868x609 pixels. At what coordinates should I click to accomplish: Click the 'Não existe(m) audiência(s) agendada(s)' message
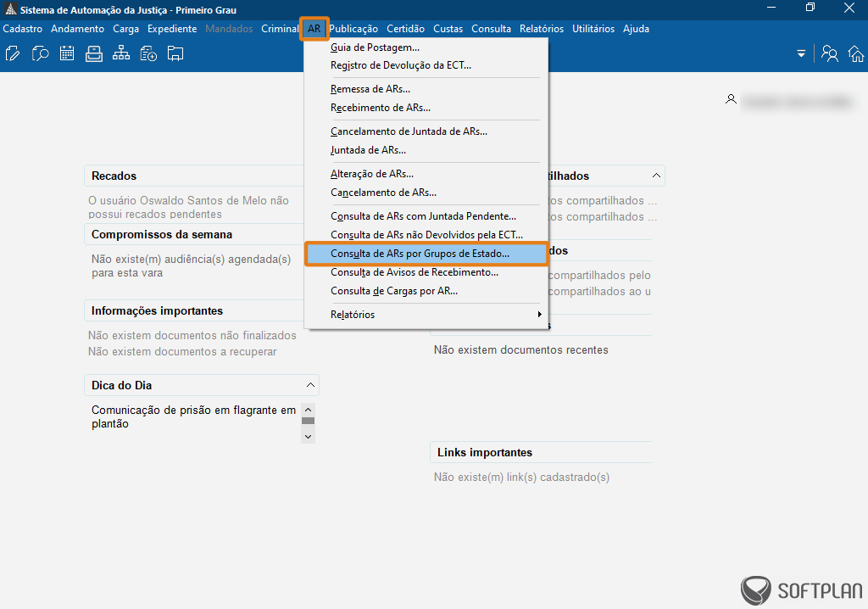pos(191,266)
